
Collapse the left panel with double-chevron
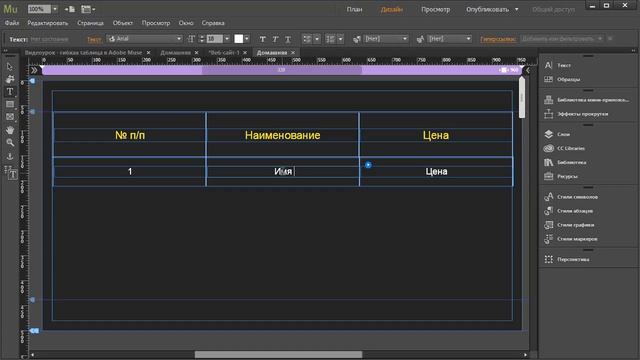(x=34, y=70)
